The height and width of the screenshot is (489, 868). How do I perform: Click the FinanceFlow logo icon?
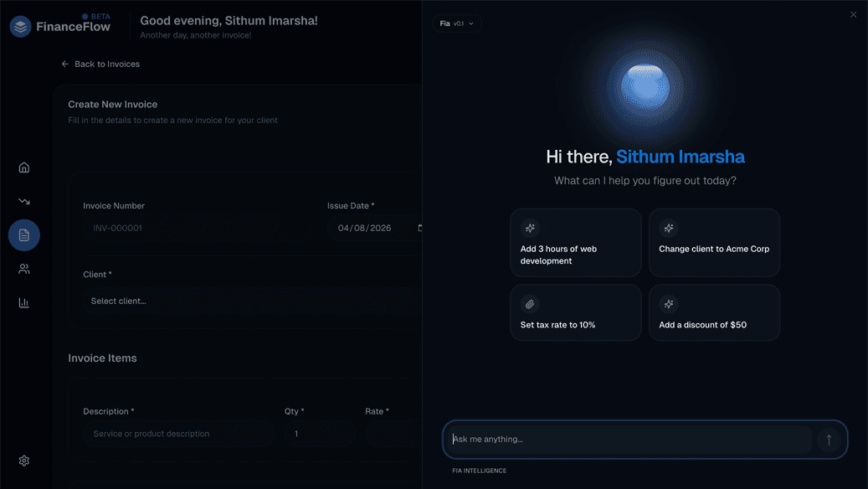(19, 25)
